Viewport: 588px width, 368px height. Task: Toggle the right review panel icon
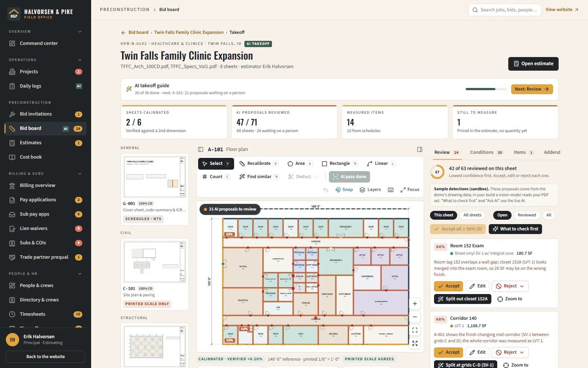(x=420, y=149)
